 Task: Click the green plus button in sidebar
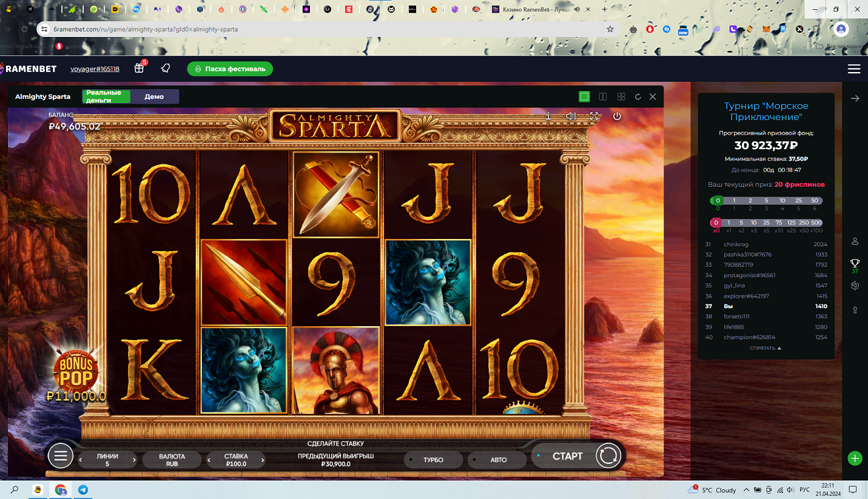855,458
